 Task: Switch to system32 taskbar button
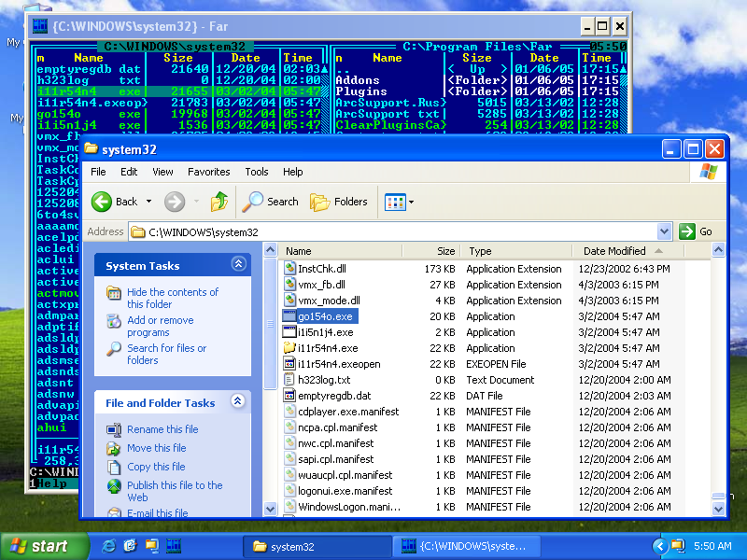pos(316,546)
